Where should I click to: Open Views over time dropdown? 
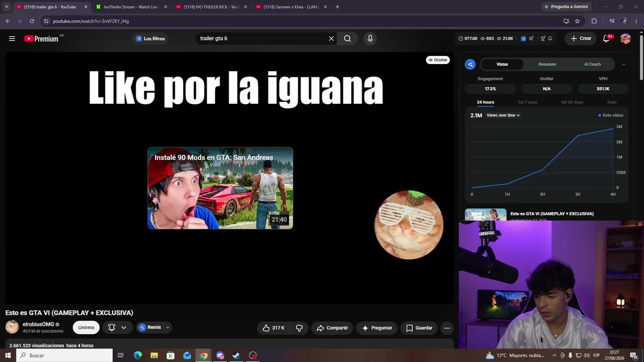(x=503, y=115)
